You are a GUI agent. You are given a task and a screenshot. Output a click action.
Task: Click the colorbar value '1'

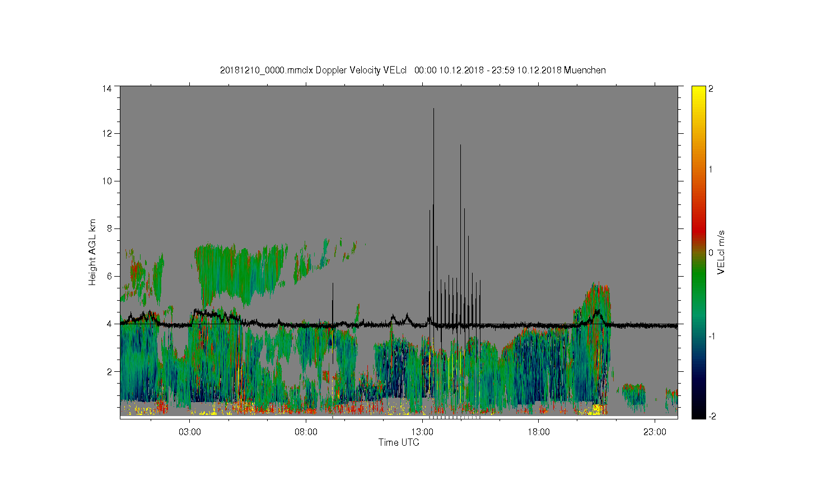711,170
